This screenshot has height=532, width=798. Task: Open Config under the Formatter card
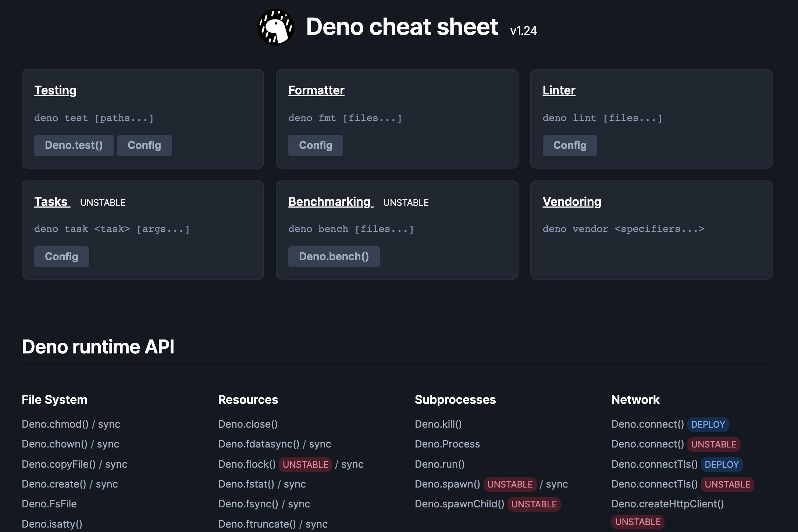click(x=316, y=145)
